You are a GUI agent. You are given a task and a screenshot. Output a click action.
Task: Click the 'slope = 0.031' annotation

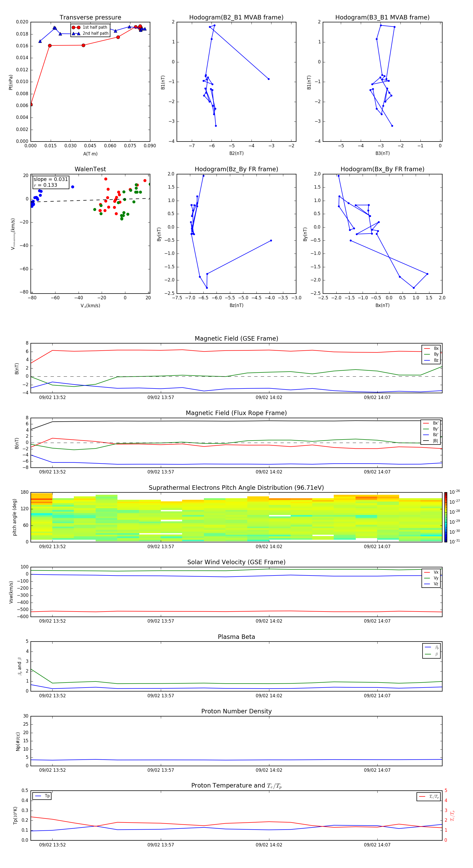pyautogui.click(x=51, y=179)
